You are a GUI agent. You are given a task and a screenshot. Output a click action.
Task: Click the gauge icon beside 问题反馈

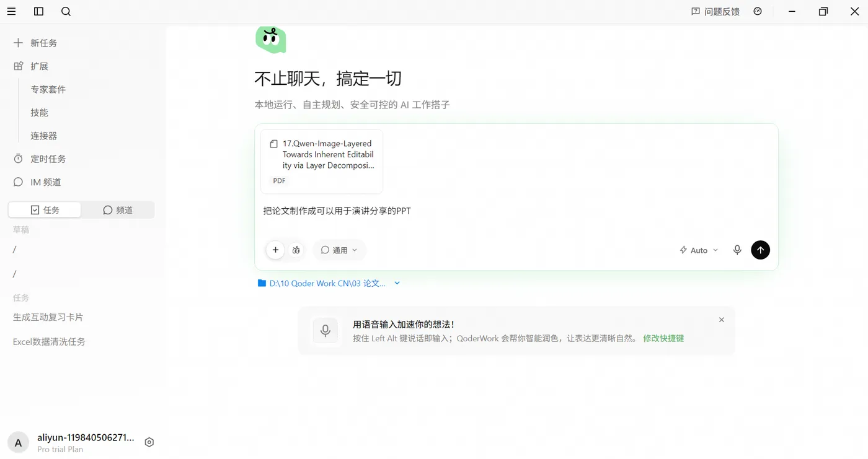click(x=758, y=11)
